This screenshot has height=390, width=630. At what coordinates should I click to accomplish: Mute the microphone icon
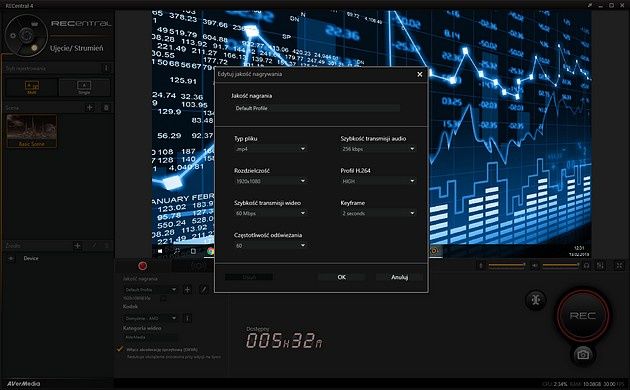click(x=481, y=265)
